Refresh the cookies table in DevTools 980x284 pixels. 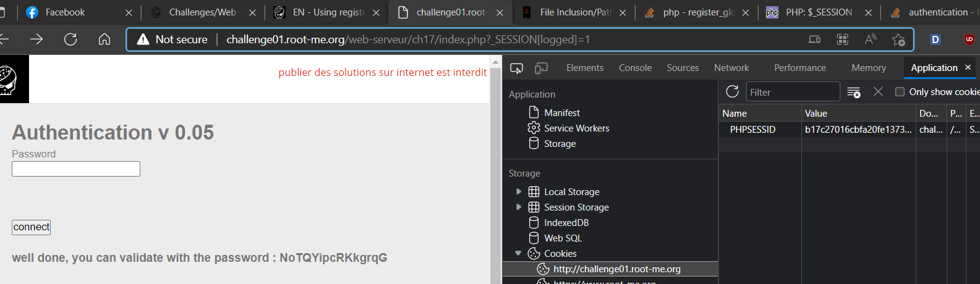pos(732,92)
